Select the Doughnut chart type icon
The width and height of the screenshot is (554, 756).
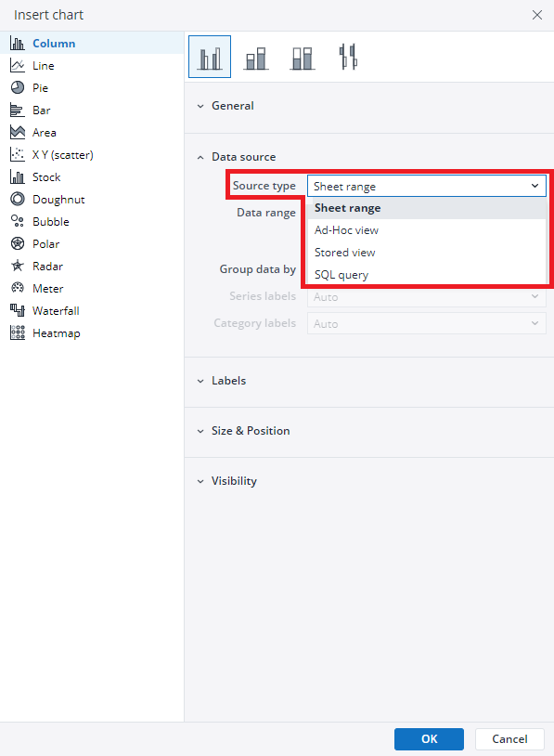click(18, 199)
